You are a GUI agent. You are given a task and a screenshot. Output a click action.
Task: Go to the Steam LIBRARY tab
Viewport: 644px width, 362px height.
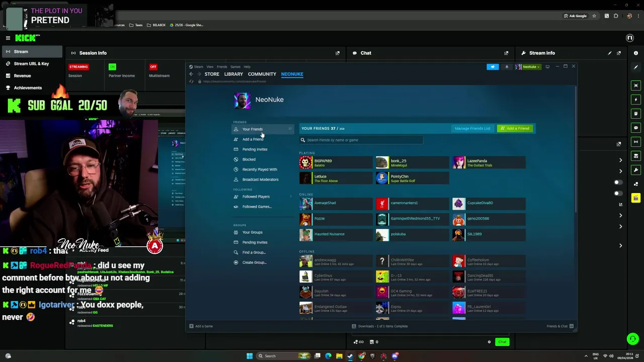pos(233,74)
